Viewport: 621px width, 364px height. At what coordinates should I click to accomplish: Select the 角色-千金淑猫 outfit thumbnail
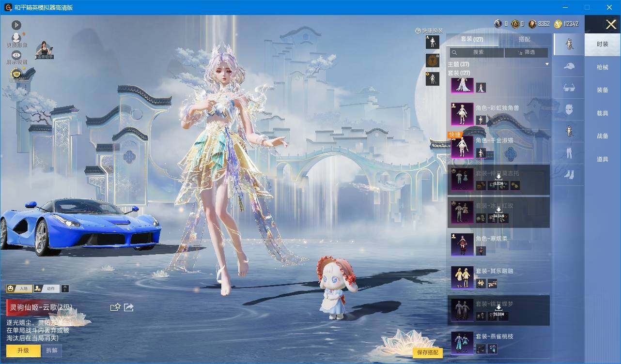(462, 147)
